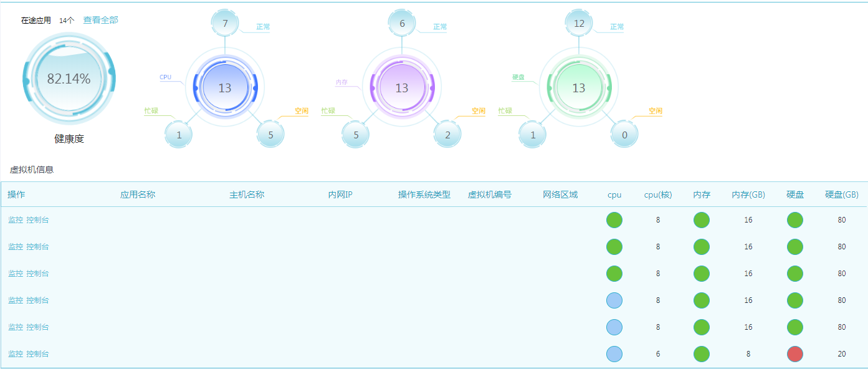
Task: Open the 内存 正常 bubble showing 6
Action: point(402,24)
